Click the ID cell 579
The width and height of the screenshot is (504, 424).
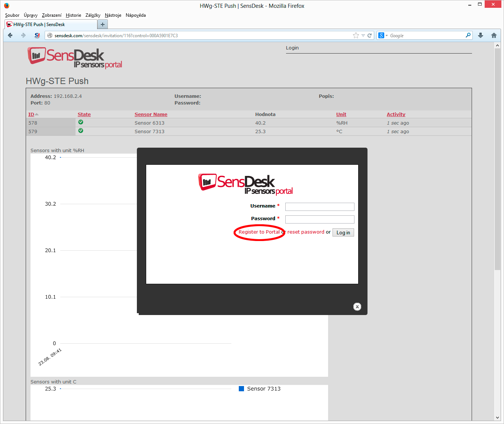click(x=33, y=131)
